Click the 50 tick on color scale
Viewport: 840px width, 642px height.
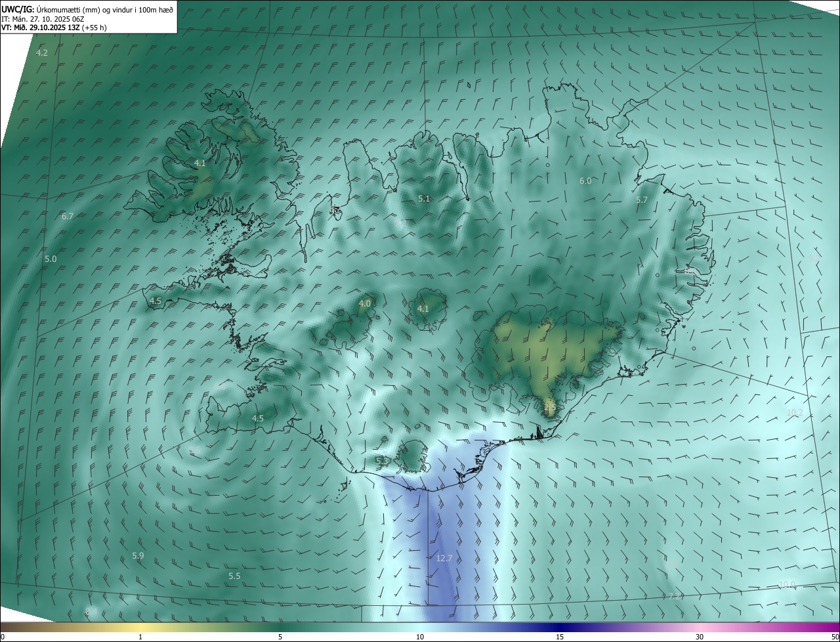pos(835,637)
